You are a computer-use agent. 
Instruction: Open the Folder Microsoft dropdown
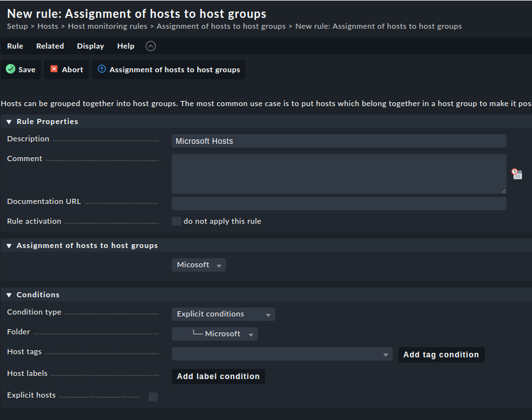[x=215, y=334]
